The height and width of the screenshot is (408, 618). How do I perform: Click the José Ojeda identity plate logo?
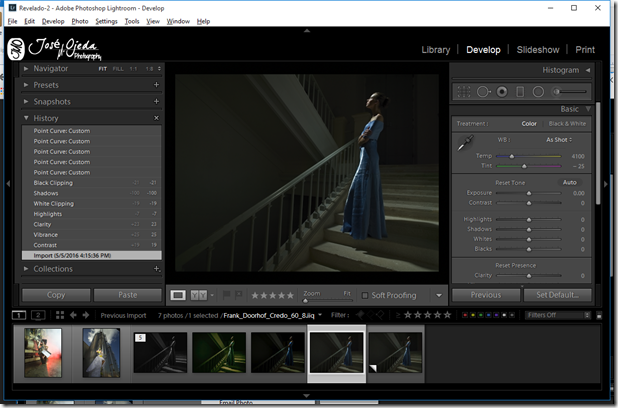(x=54, y=49)
